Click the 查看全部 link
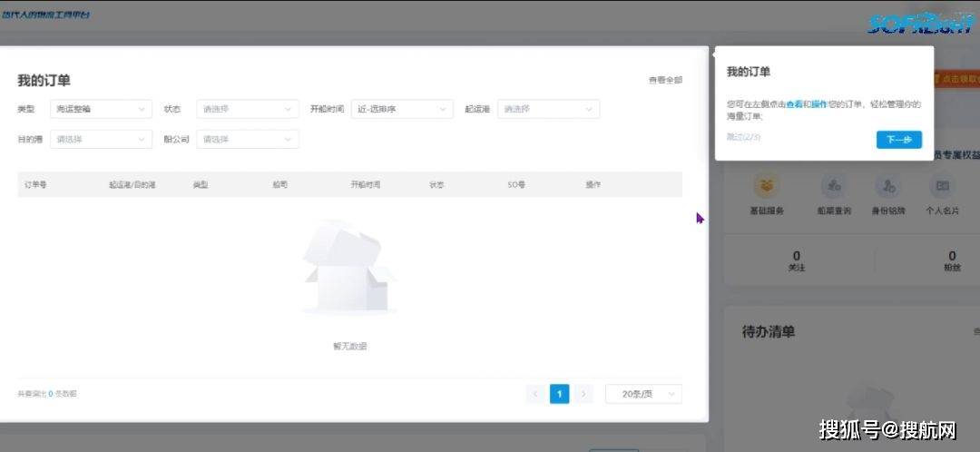This screenshot has height=452, width=980. tap(664, 81)
